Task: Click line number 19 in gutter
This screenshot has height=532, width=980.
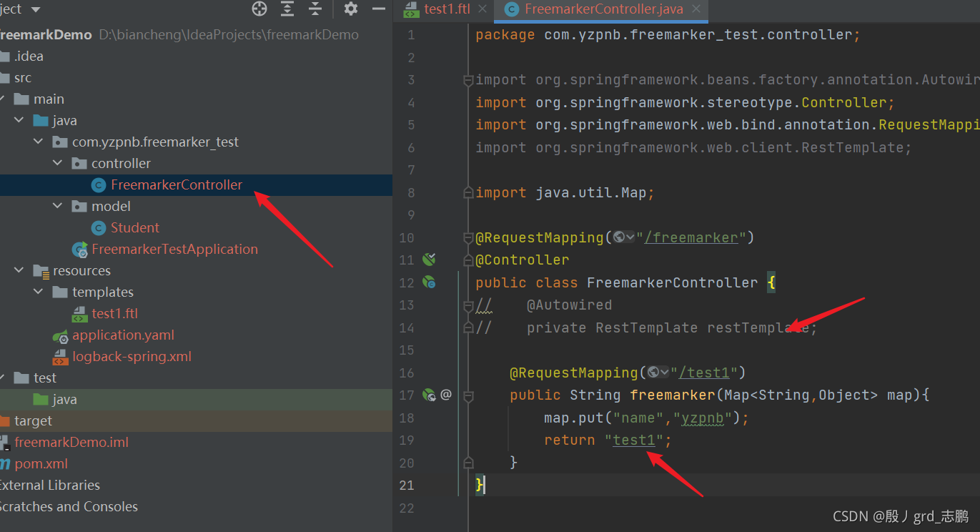Action: coord(407,440)
